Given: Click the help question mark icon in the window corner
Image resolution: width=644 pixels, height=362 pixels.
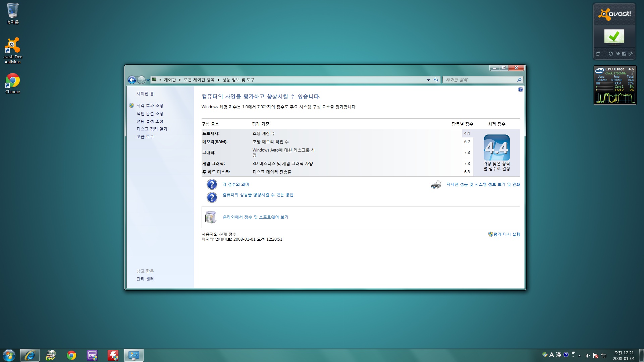Looking at the screenshot, I should coord(520,89).
